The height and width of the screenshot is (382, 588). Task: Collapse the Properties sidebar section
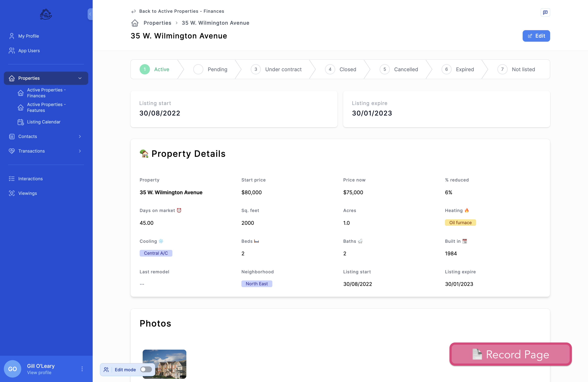[x=80, y=78]
